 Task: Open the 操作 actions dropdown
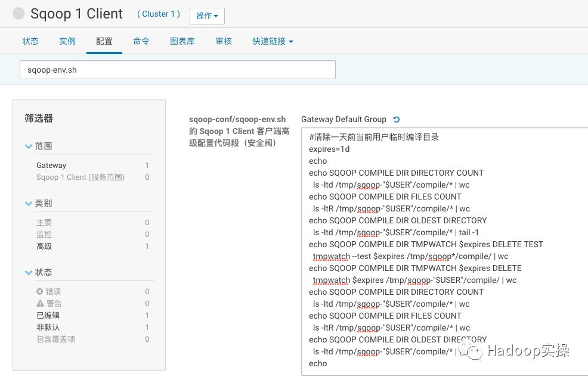click(x=207, y=15)
